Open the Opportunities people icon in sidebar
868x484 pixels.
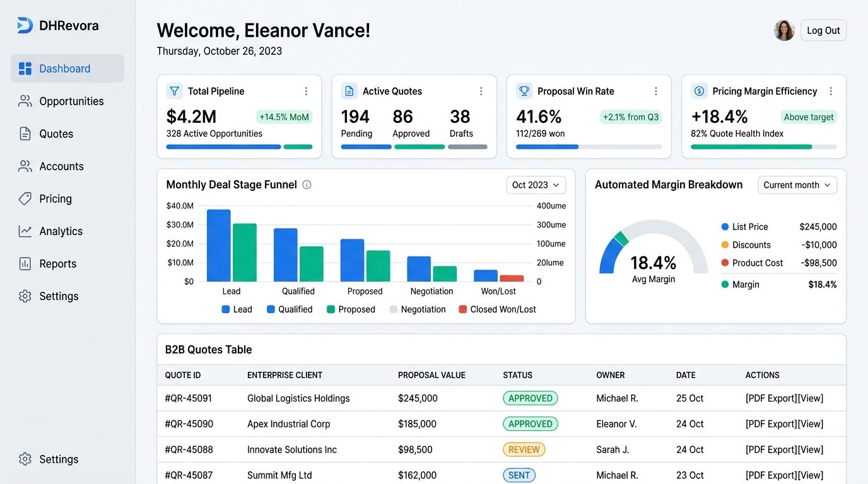click(x=25, y=101)
